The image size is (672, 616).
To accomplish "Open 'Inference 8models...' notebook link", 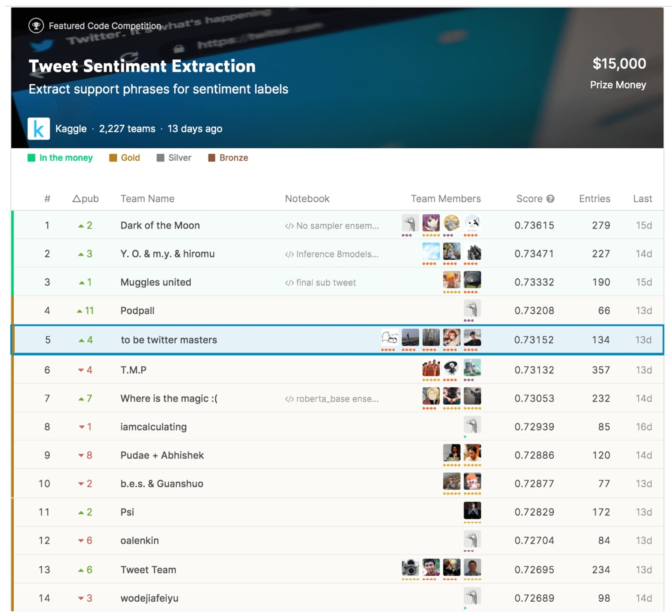I will click(x=331, y=254).
